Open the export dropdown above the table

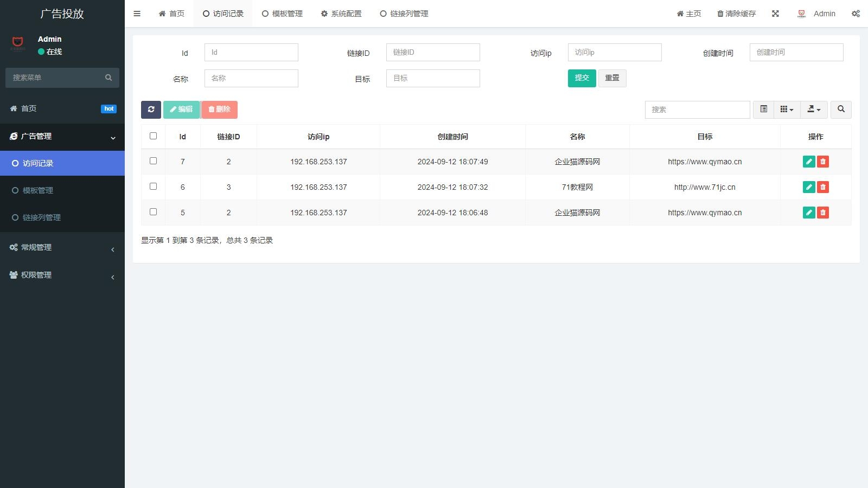click(x=814, y=110)
